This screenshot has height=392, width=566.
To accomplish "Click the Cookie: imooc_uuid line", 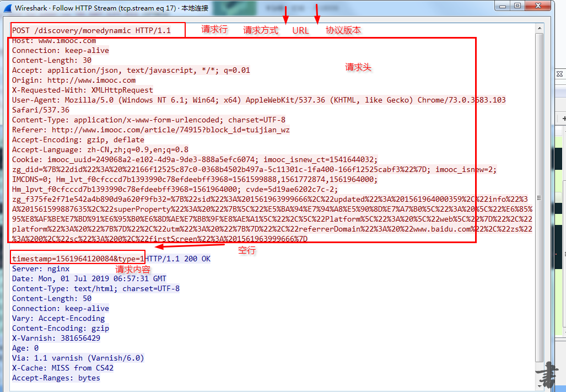I will pyautogui.click(x=195, y=159).
